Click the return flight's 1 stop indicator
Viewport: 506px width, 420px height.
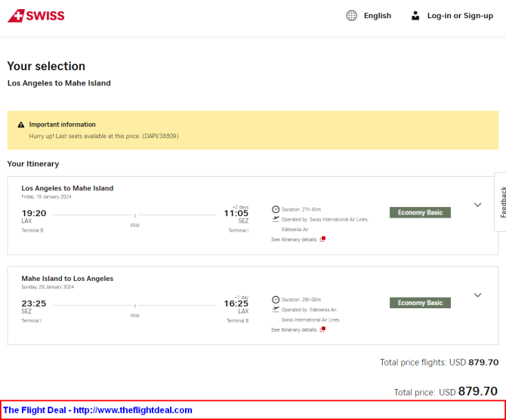[135, 310]
